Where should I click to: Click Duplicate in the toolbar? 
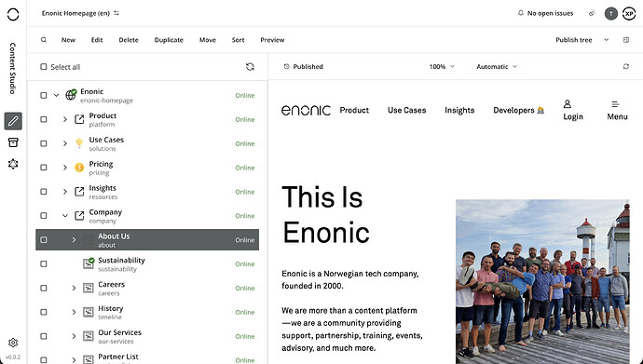(169, 40)
